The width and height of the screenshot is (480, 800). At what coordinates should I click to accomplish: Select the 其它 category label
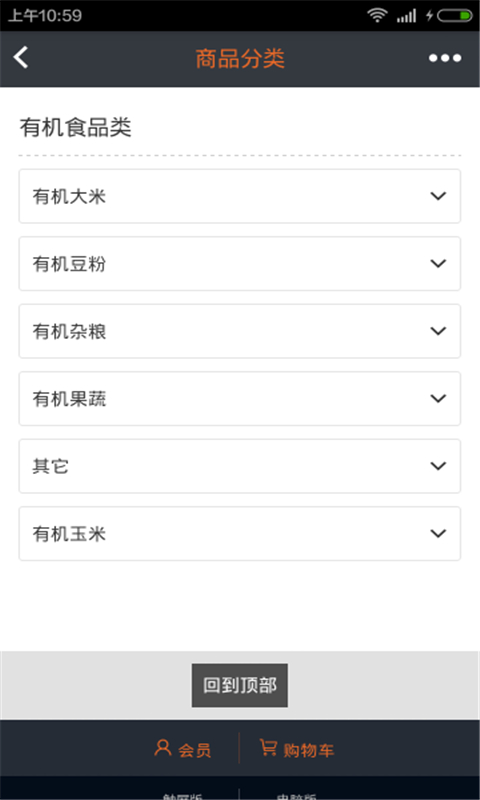50,466
